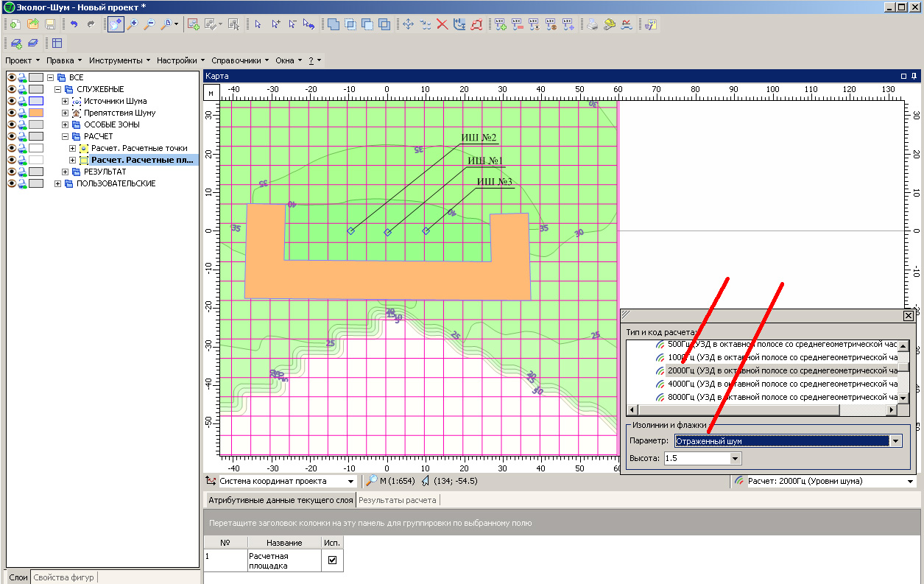The height and width of the screenshot is (584, 924).
Task: Uncheck the Исп. checkbox for Расчетная площадка
Action: tap(332, 560)
